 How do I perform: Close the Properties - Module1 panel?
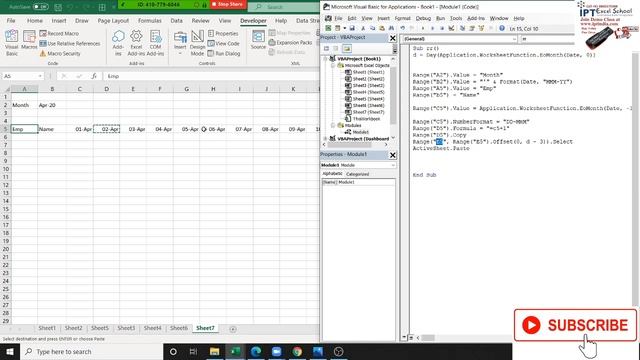(393, 155)
